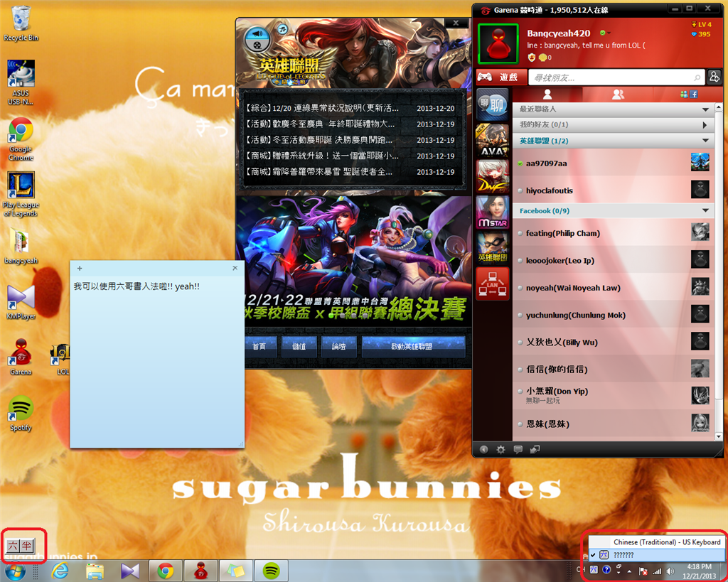The image size is (728, 582).
Task: Open Spotify from the taskbar
Action: pyautogui.click(x=271, y=571)
